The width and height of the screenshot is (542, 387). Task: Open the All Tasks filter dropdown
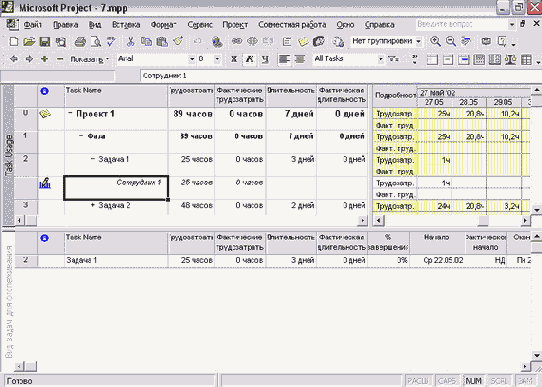tap(380, 59)
